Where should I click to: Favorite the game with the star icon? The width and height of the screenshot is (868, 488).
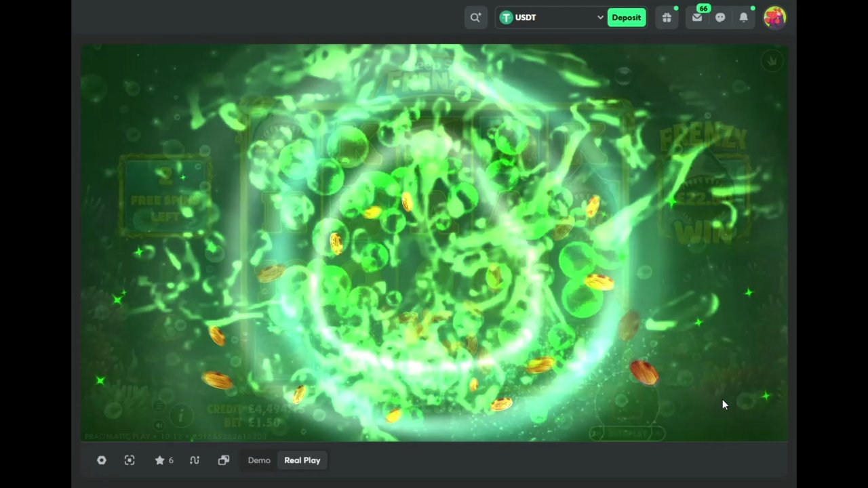point(160,460)
